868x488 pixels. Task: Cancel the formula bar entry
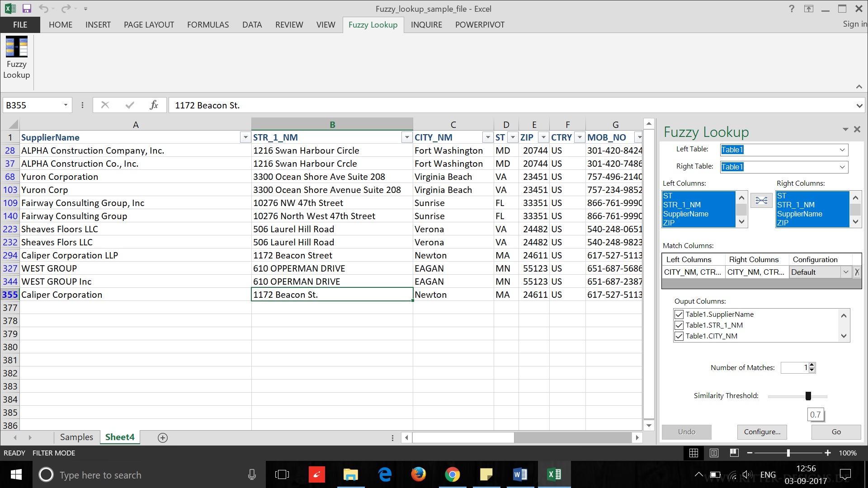click(105, 105)
